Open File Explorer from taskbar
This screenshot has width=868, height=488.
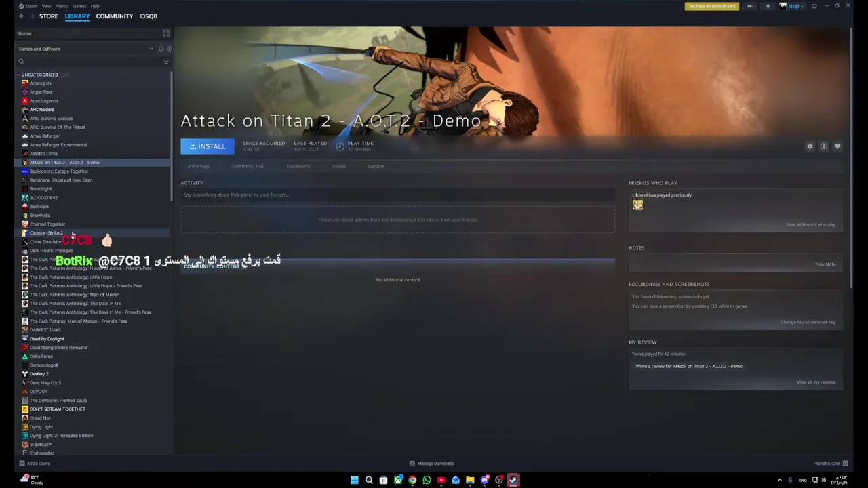tap(470, 480)
